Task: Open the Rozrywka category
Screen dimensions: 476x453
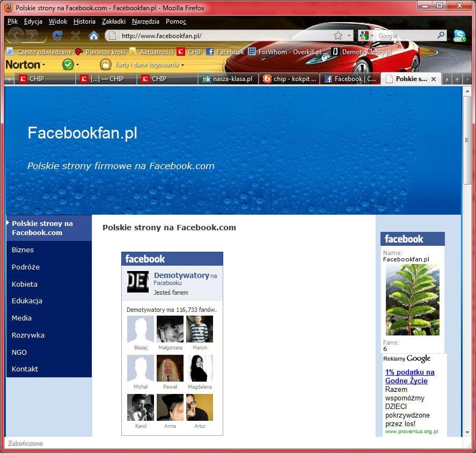Action: [49, 335]
